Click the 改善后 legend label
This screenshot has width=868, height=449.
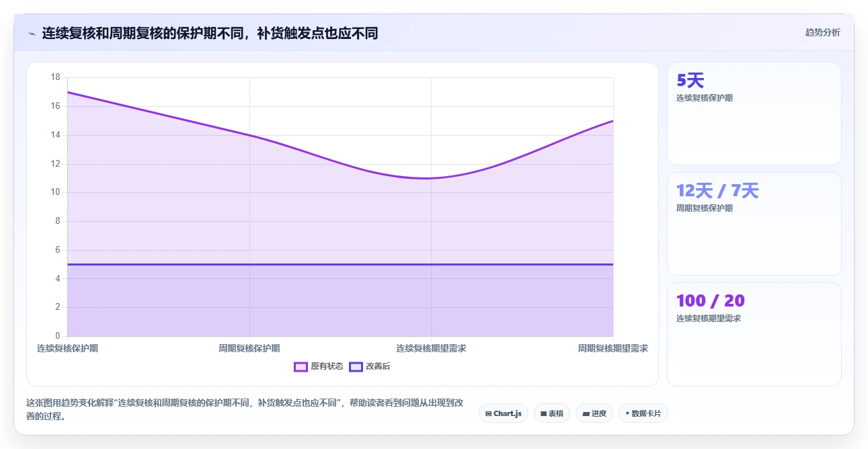[378, 366]
